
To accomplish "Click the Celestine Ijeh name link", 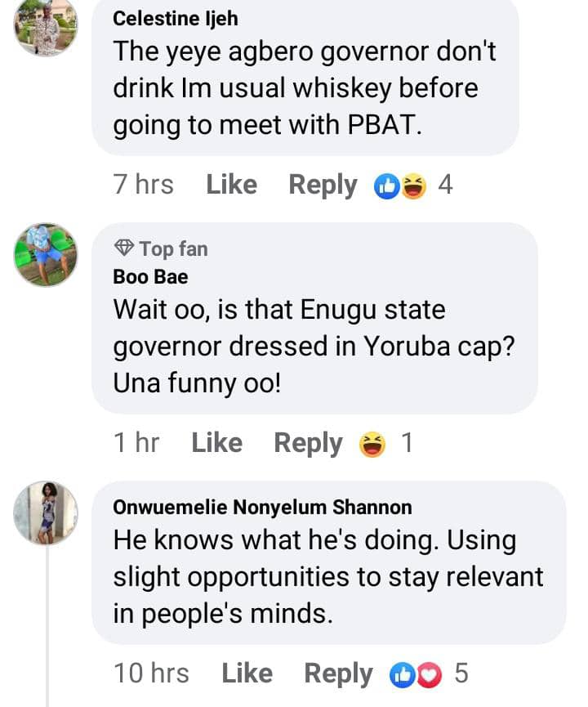I will click(x=176, y=18).
